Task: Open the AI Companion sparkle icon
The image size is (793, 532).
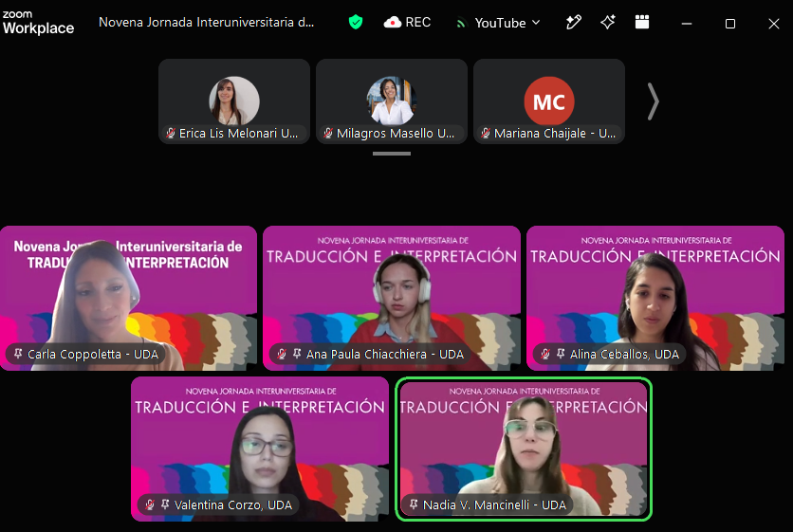Action: point(608,22)
